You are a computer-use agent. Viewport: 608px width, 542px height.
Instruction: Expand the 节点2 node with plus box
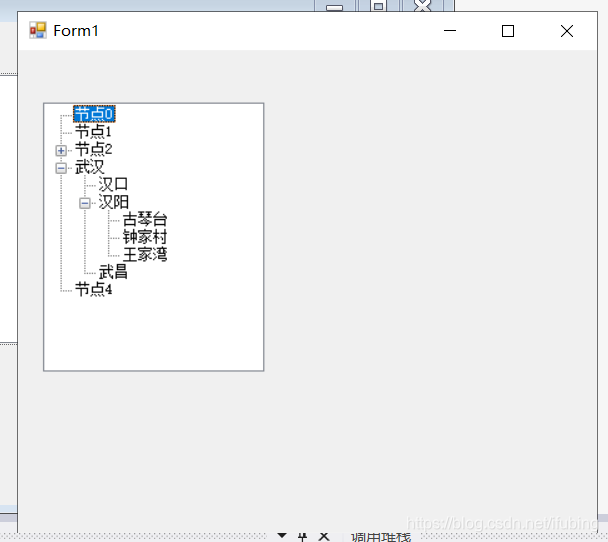[x=61, y=150]
